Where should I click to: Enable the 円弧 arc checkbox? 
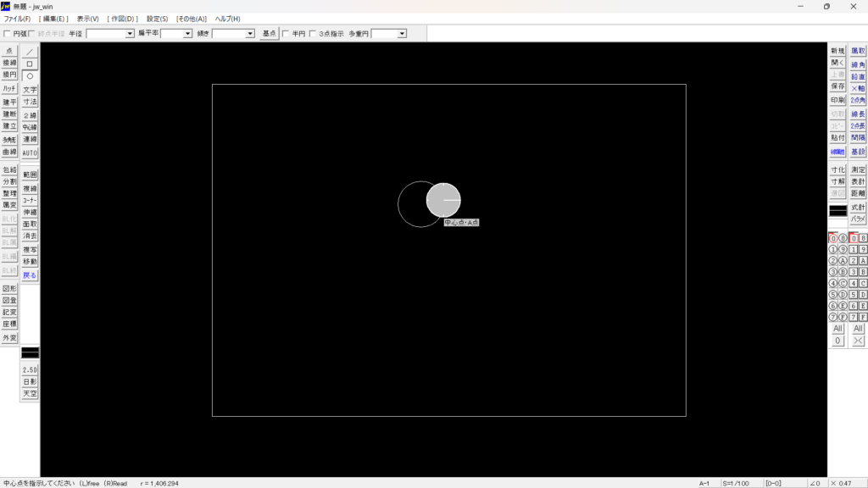[x=8, y=34]
